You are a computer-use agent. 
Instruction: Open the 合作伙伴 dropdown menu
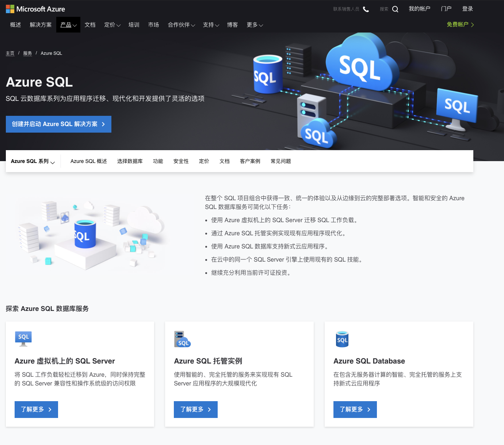pos(181,25)
